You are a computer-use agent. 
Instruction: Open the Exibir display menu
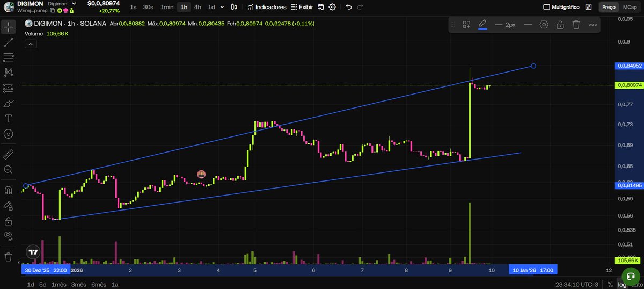[x=302, y=7]
